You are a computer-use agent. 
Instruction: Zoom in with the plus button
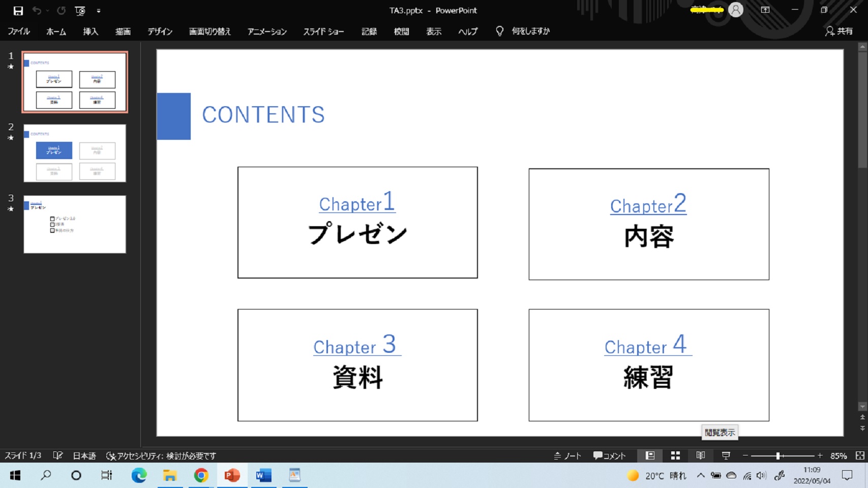click(820, 455)
